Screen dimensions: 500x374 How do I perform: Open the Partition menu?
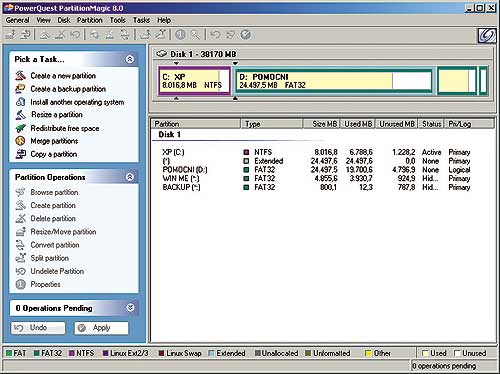[90, 20]
